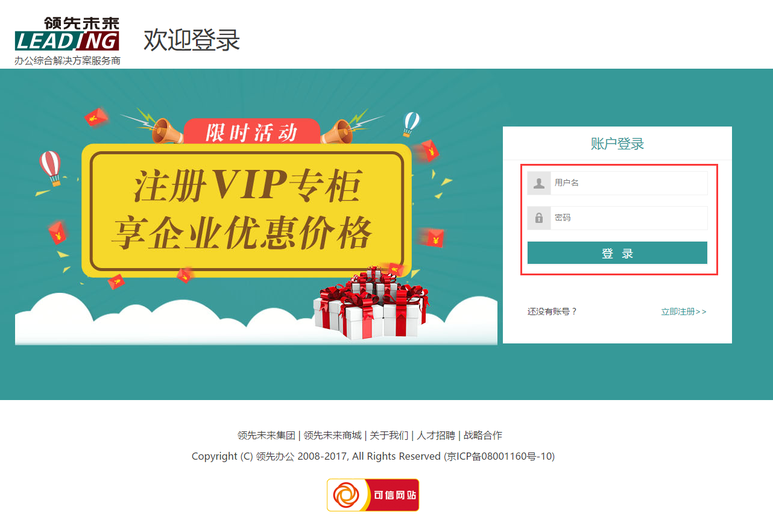The image size is (773, 532).
Task: Click the padlock icon beside password
Action: (539, 218)
